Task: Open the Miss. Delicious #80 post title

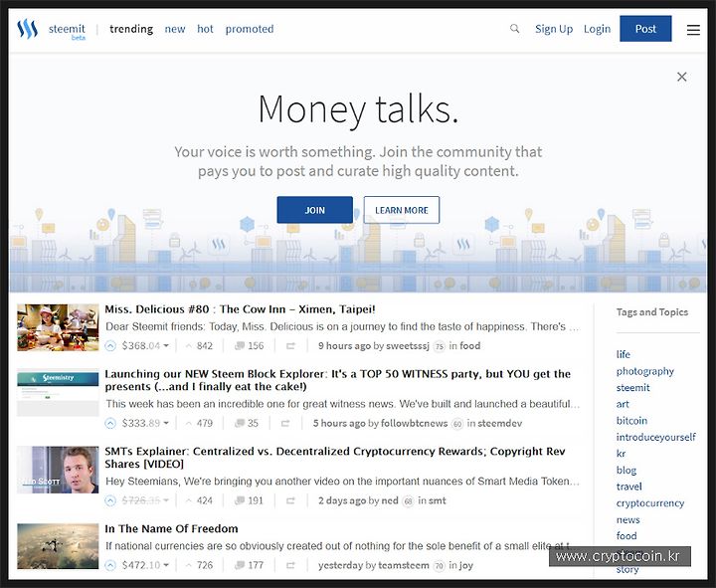Action: tap(241, 309)
